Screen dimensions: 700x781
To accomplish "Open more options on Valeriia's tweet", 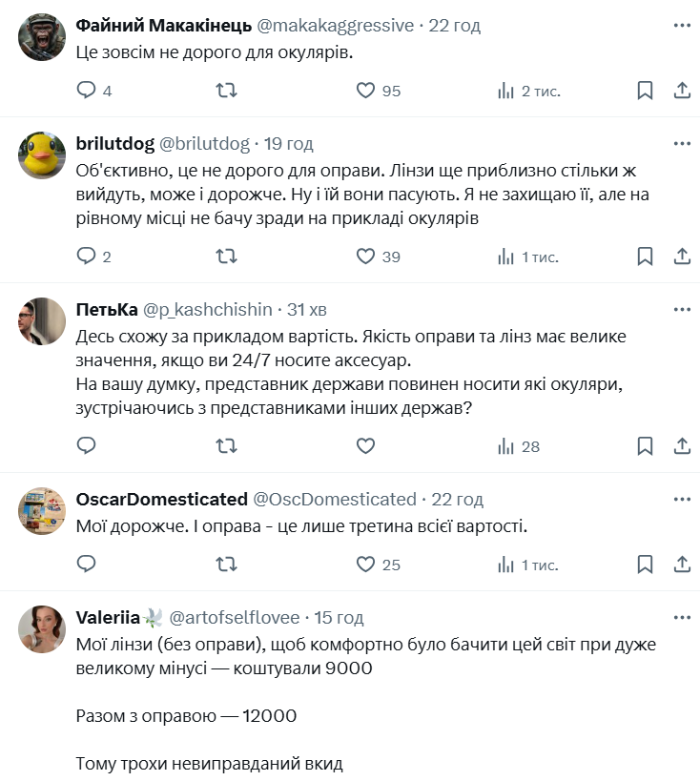I will click(682, 617).
